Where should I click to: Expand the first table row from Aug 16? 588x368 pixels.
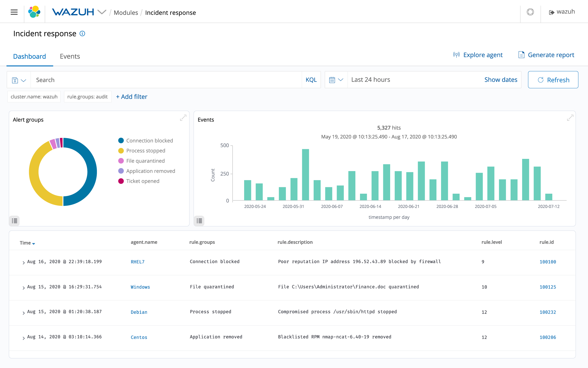pyautogui.click(x=23, y=262)
